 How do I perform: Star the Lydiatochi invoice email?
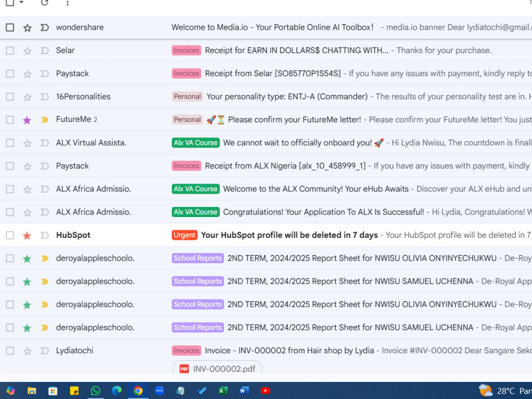point(27,351)
